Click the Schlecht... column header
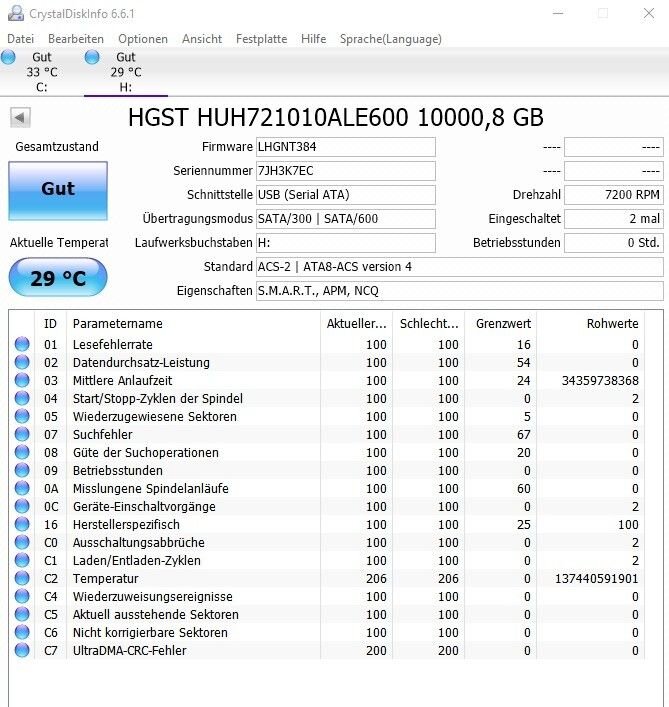 pyautogui.click(x=429, y=324)
